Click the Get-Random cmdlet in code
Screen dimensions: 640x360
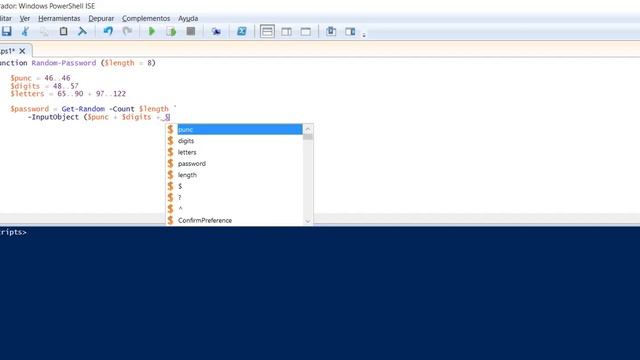83,109
